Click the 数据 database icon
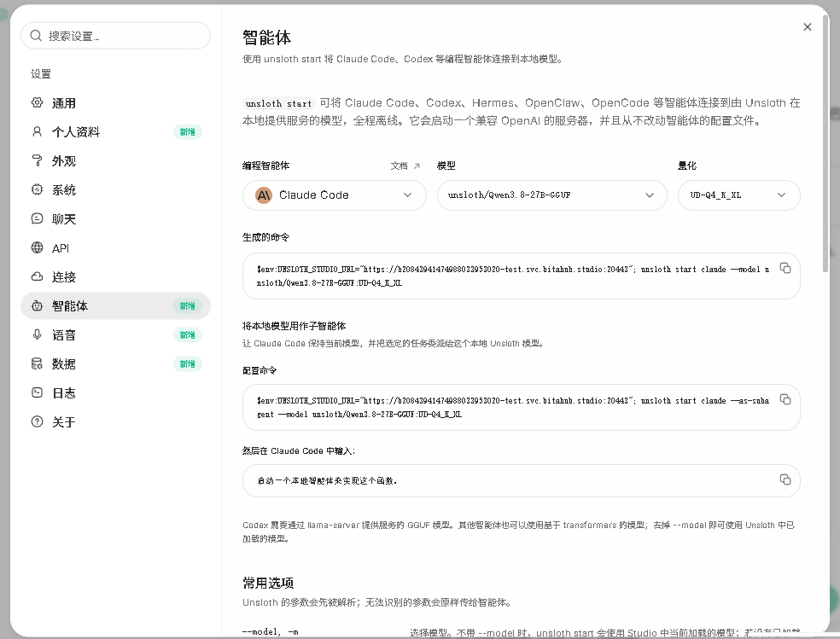The height and width of the screenshot is (639, 840). 37,364
